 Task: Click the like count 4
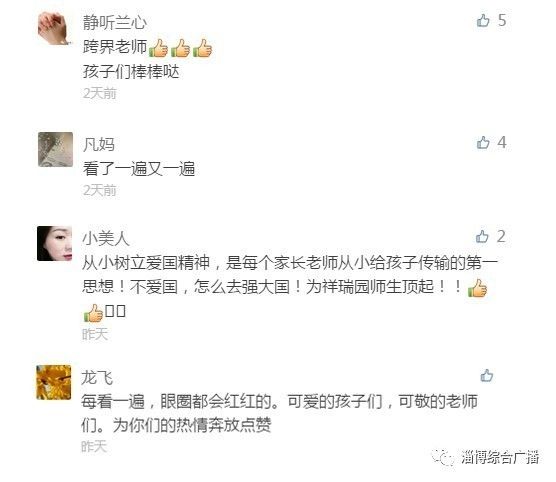click(x=502, y=143)
